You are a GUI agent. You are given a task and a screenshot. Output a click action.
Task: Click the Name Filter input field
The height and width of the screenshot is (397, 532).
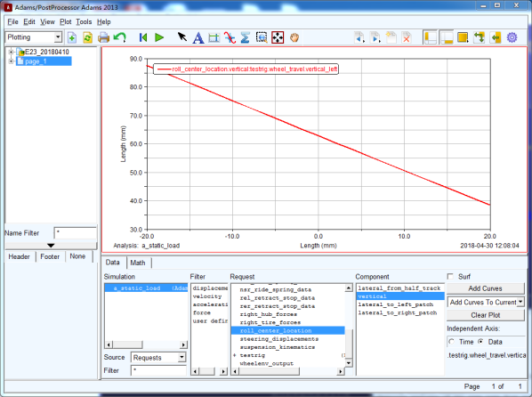(x=76, y=233)
